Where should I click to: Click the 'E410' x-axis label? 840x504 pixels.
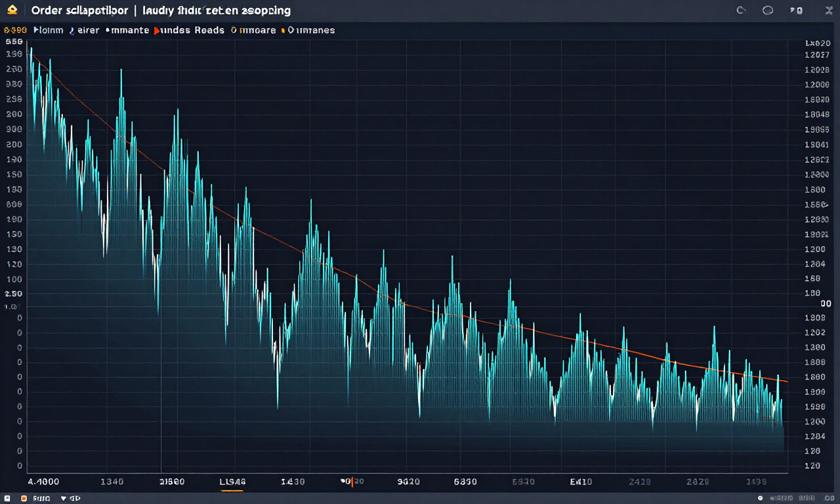click(x=581, y=481)
